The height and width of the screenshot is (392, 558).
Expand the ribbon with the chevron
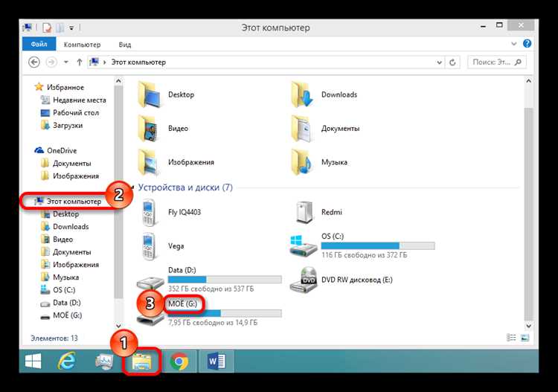(x=514, y=44)
